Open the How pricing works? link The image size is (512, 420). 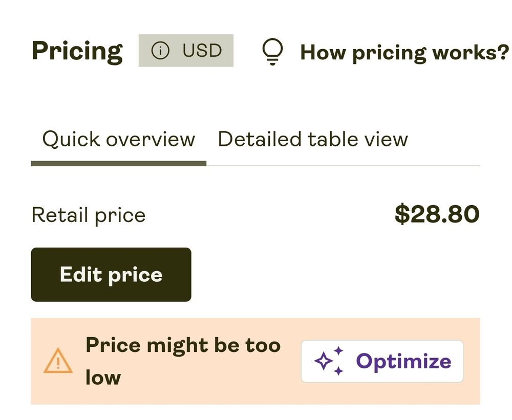pos(404,52)
